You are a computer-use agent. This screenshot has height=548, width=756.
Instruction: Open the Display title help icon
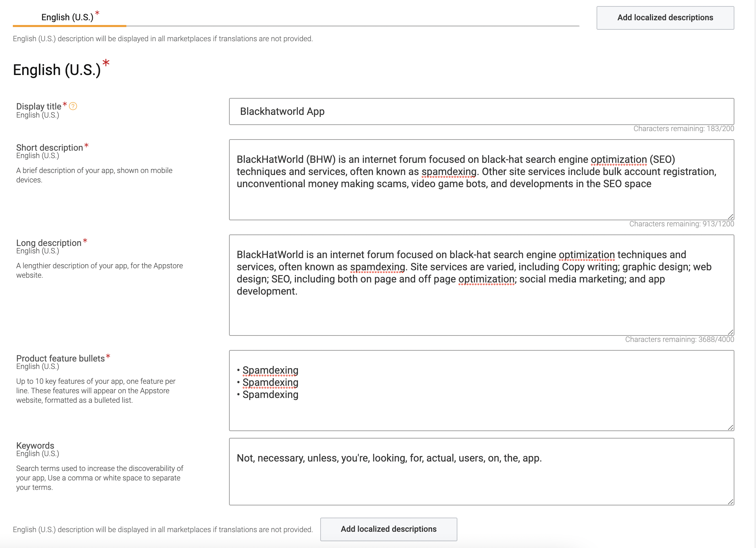(x=73, y=106)
